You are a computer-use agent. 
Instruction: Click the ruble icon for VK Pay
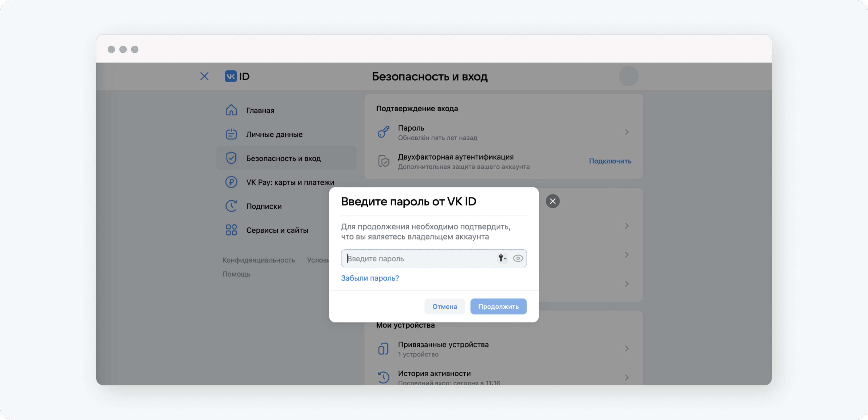click(231, 182)
